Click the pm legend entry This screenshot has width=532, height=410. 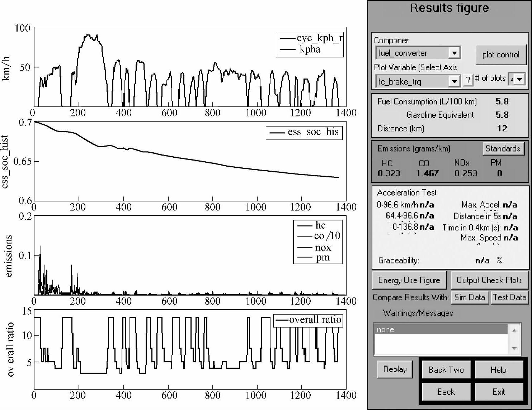click(x=314, y=257)
